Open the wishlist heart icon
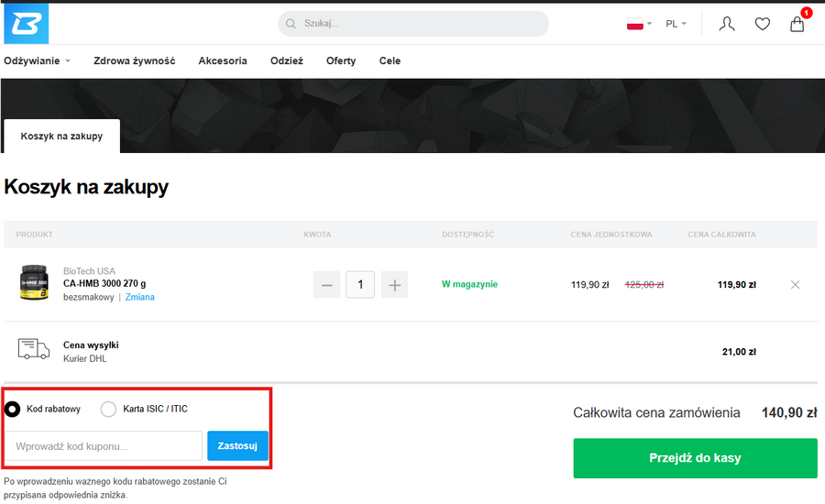This screenshot has width=825, height=504. [763, 24]
